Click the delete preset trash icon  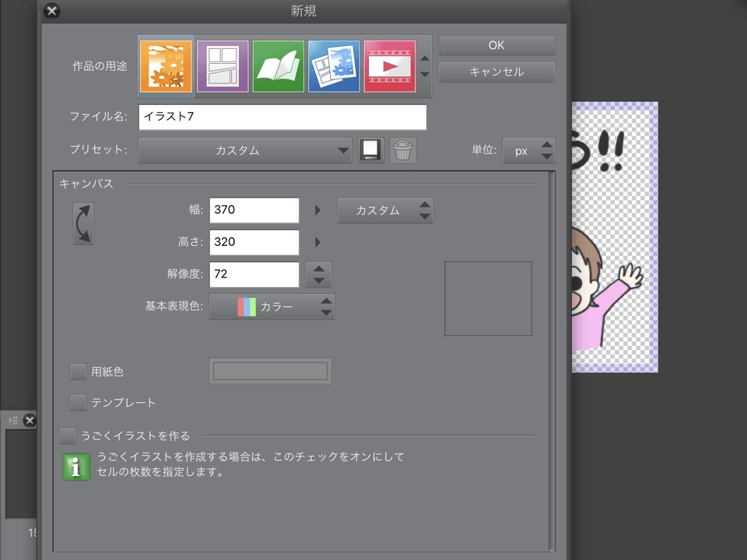402,150
